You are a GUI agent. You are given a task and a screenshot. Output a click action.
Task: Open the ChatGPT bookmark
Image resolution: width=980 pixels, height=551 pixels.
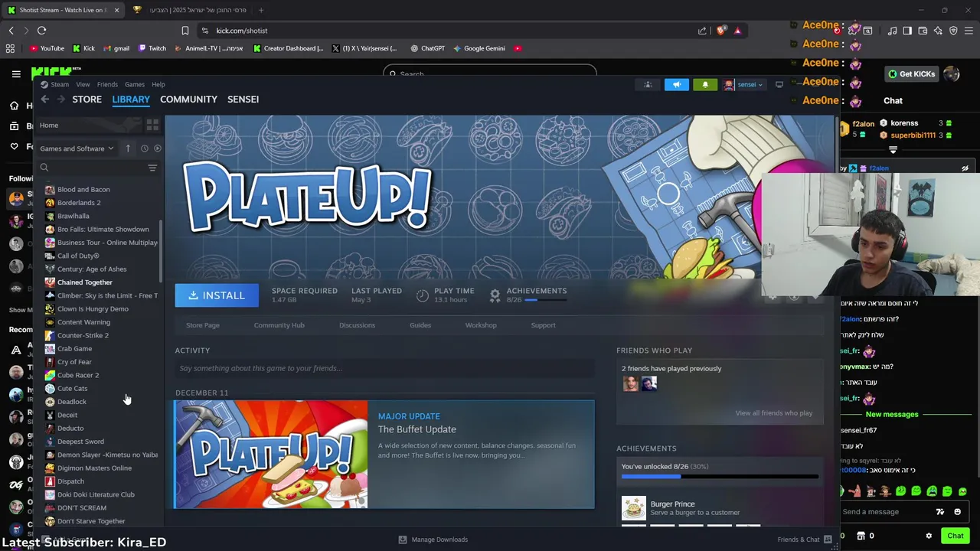pos(426,48)
